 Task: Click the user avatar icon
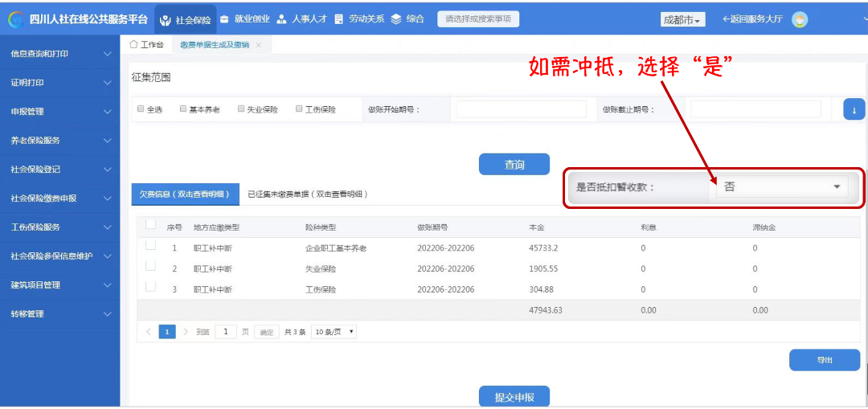(800, 20)
